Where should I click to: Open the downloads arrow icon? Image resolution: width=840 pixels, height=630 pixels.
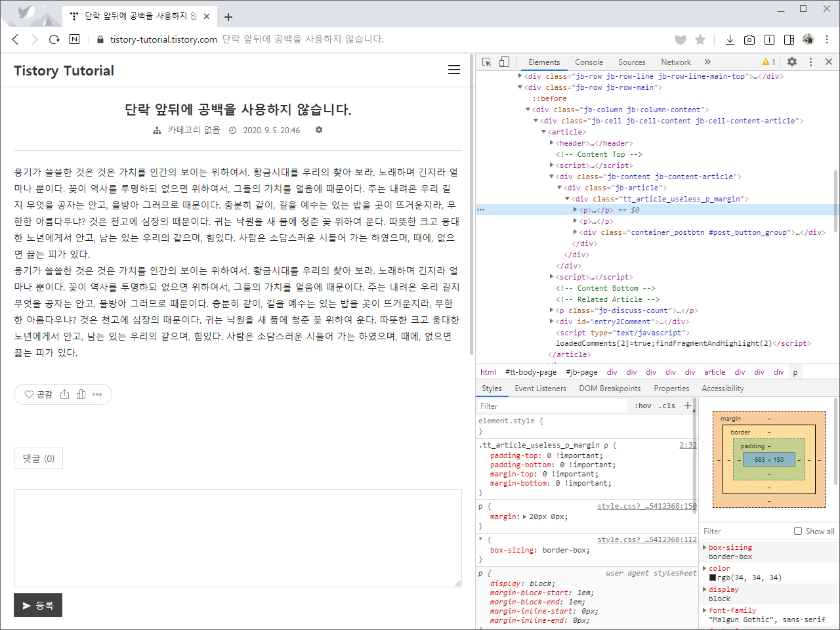(x=730, y=39)
